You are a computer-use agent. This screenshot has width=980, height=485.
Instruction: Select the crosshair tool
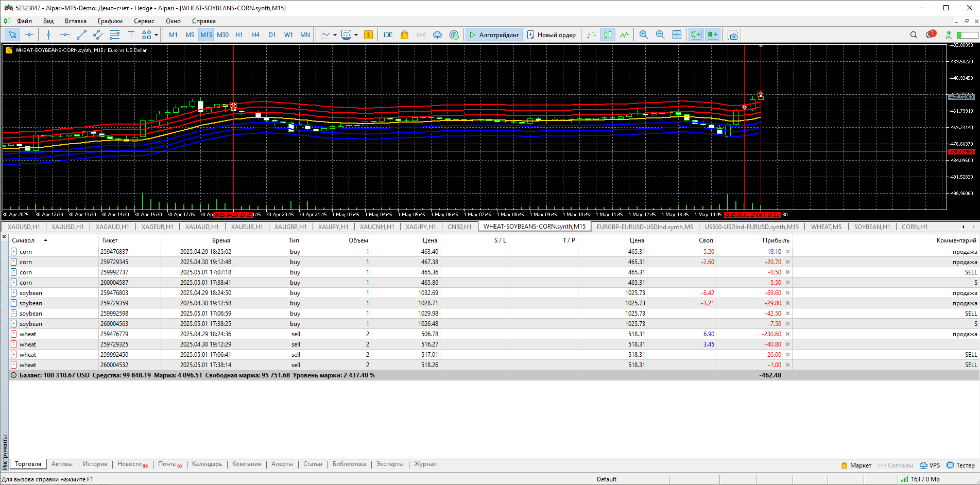tap(29, 35)
